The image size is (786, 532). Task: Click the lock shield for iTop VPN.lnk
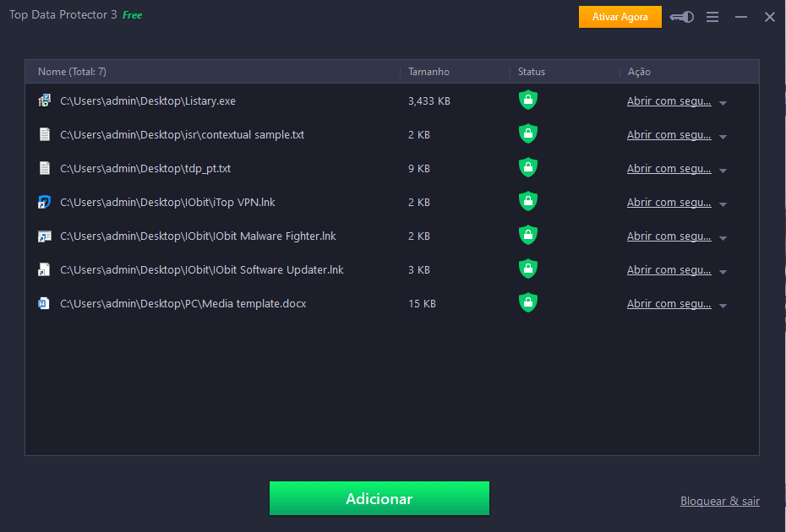coord(528,201)
